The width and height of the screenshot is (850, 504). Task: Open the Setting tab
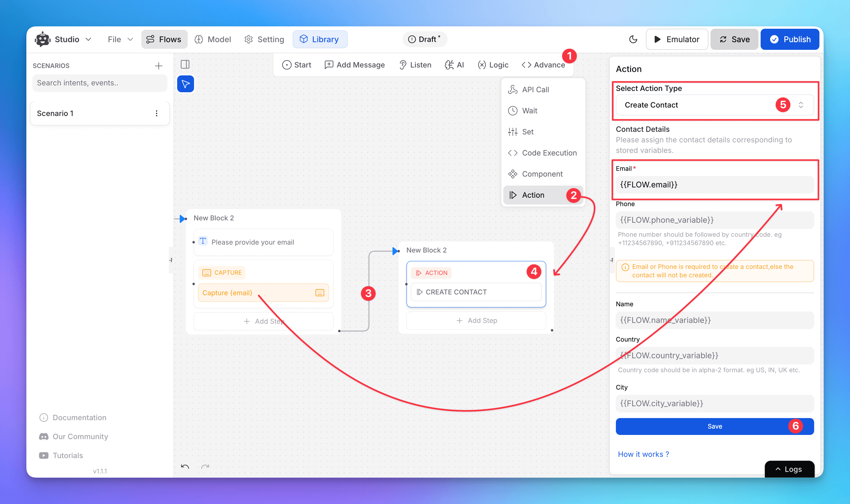point(264,39)
